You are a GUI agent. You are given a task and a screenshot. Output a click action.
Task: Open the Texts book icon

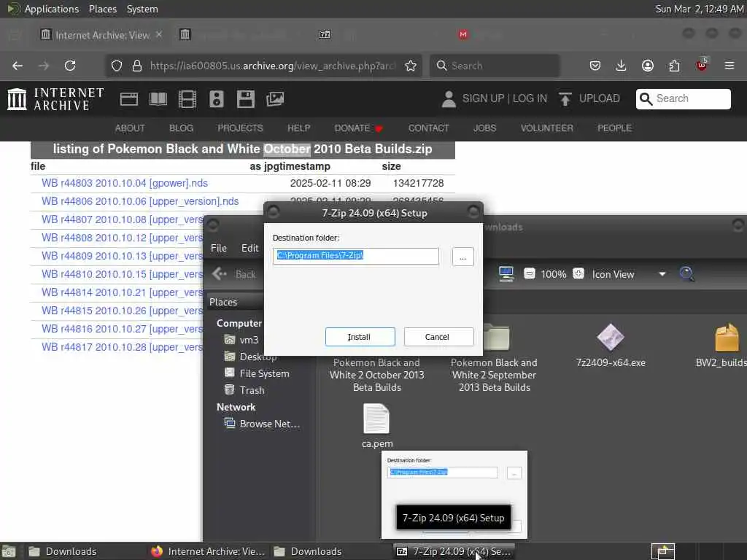[158, 99]
